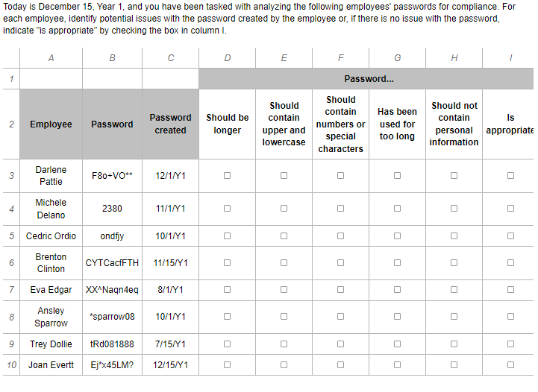Check 'Should be longer' for Michele Delano
This screenshot has height=392, width=538.
227,209
